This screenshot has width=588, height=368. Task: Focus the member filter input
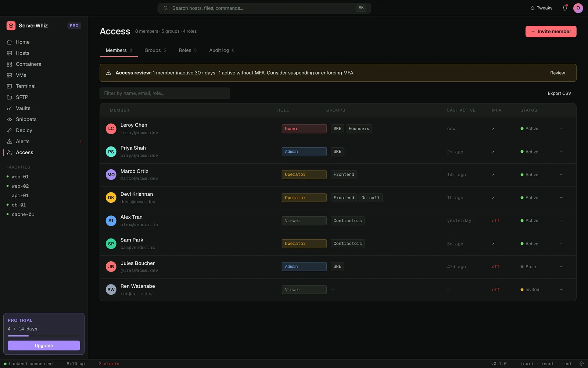click(165, 93)
